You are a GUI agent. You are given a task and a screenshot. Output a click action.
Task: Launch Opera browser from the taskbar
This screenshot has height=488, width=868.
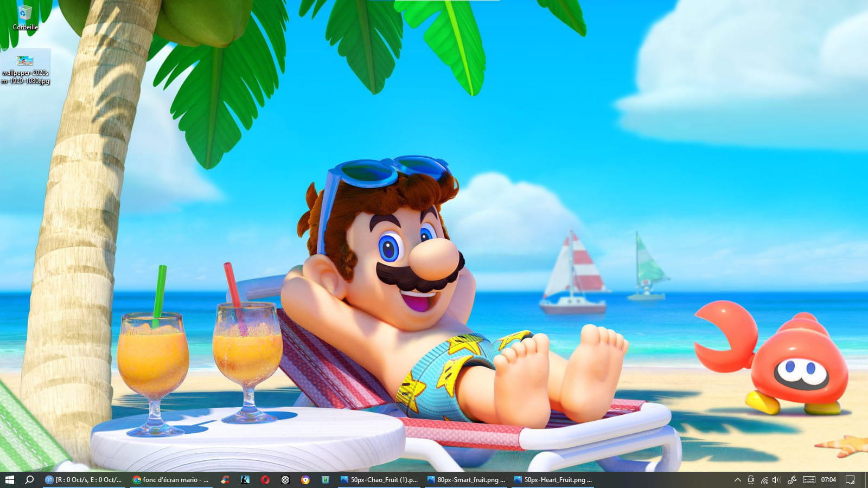(x=265, y=479)
